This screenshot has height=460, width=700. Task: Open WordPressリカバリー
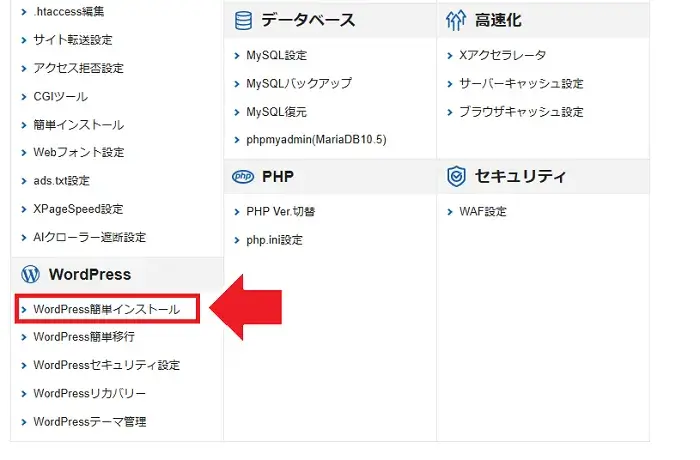pos(90,393)
